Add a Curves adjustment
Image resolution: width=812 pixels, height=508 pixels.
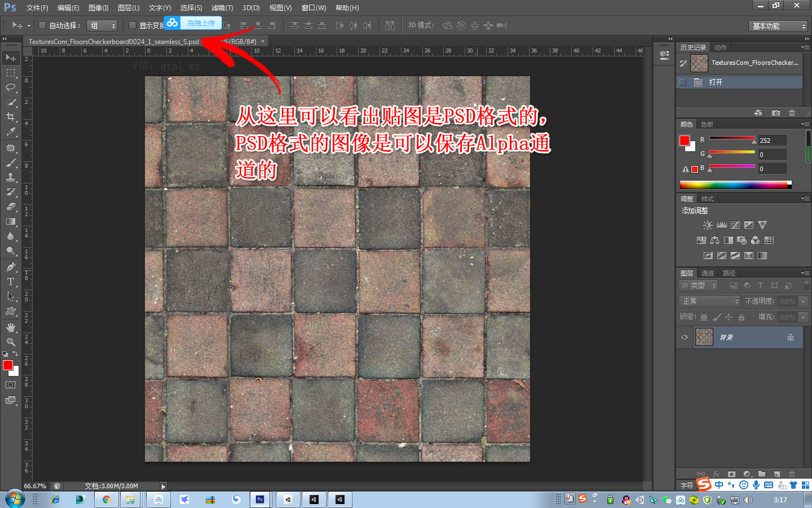coord(735,225)
